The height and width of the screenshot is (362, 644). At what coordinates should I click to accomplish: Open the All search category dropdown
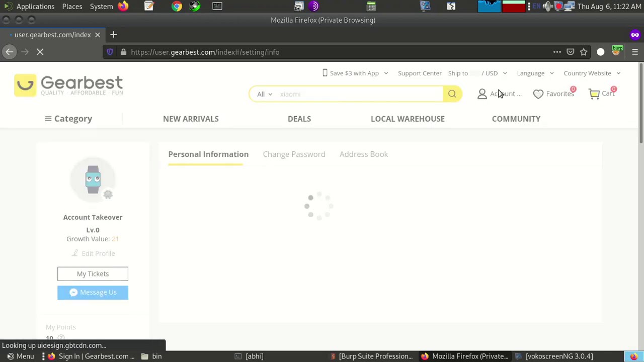click(x=265, y=94)
